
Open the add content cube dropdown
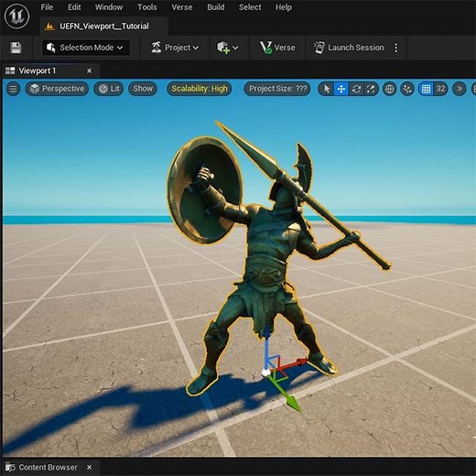(x=227, y=48)
